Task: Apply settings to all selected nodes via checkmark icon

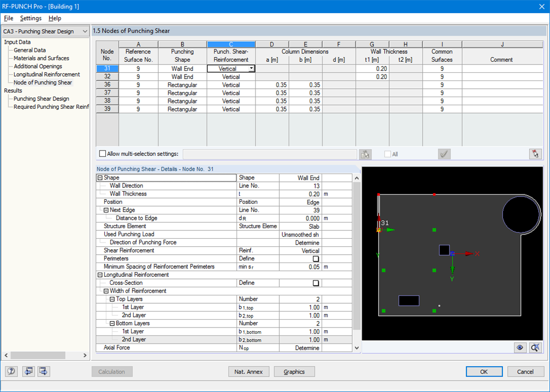Action: (x=444, y=154)
